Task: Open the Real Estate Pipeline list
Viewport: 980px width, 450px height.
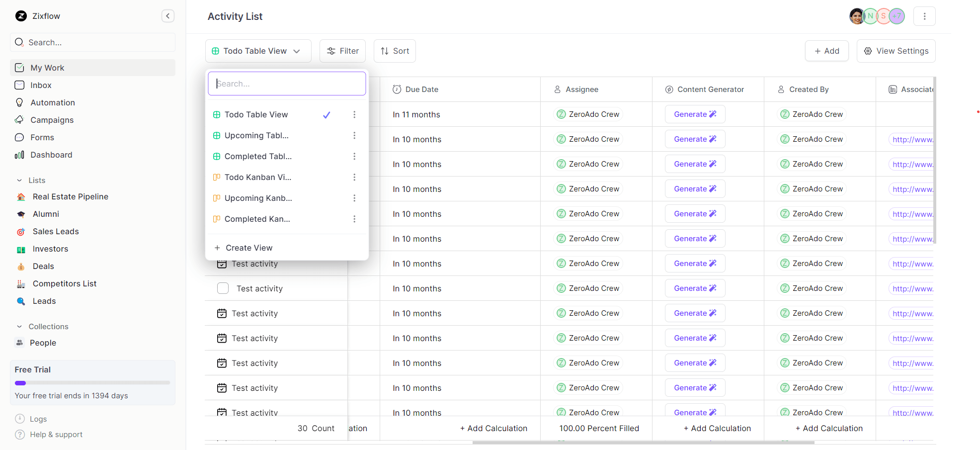Action: point(70,196)
